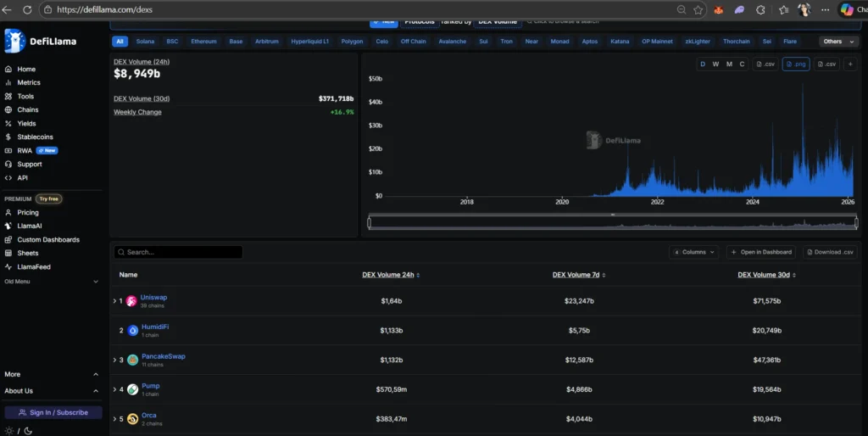868x436 pixels.
Task: Click the Pump protocol logo
Action: point(133,389)
